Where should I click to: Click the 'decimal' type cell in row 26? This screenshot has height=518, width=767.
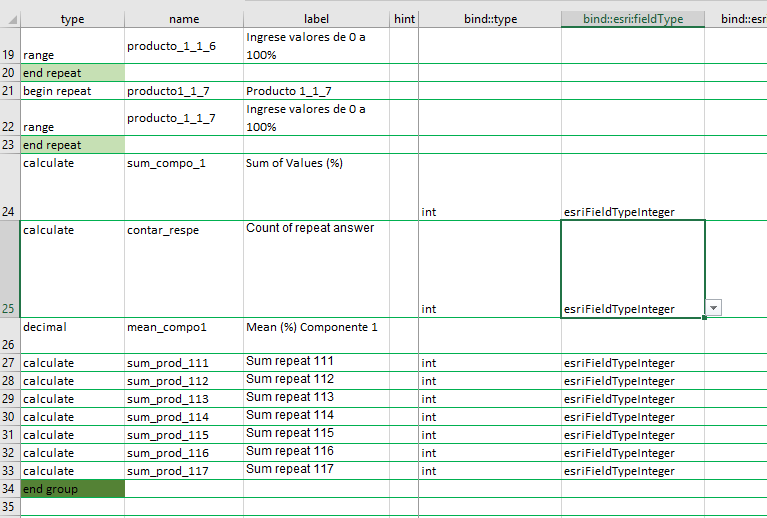(x=72, y=336)
